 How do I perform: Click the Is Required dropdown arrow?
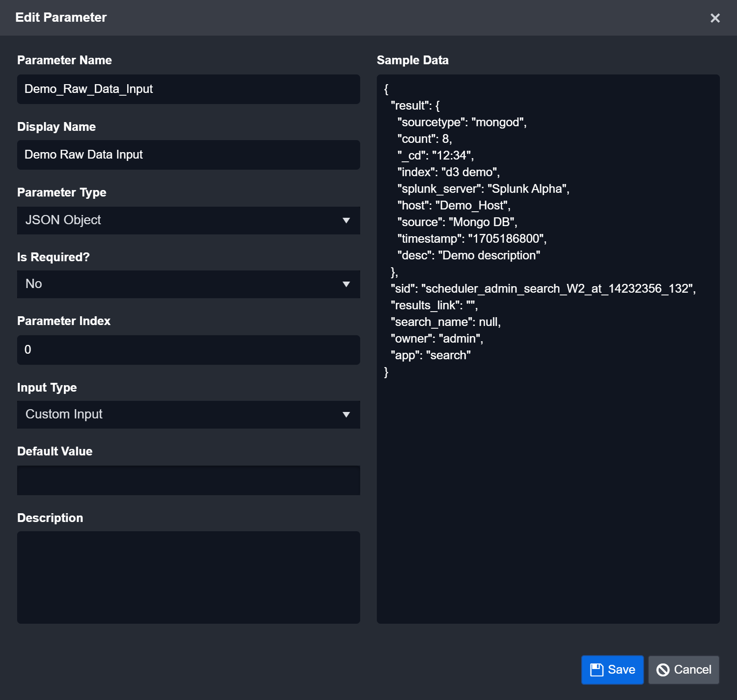coord(346,284)
